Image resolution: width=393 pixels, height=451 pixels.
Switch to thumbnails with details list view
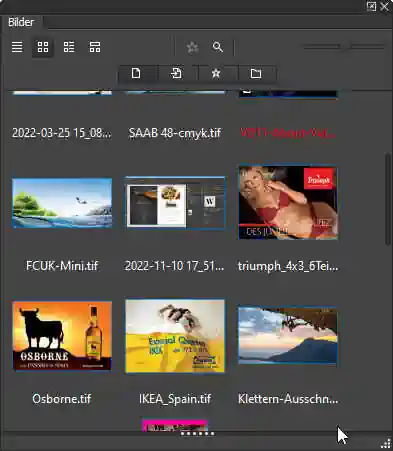click(x=69, y=47)
